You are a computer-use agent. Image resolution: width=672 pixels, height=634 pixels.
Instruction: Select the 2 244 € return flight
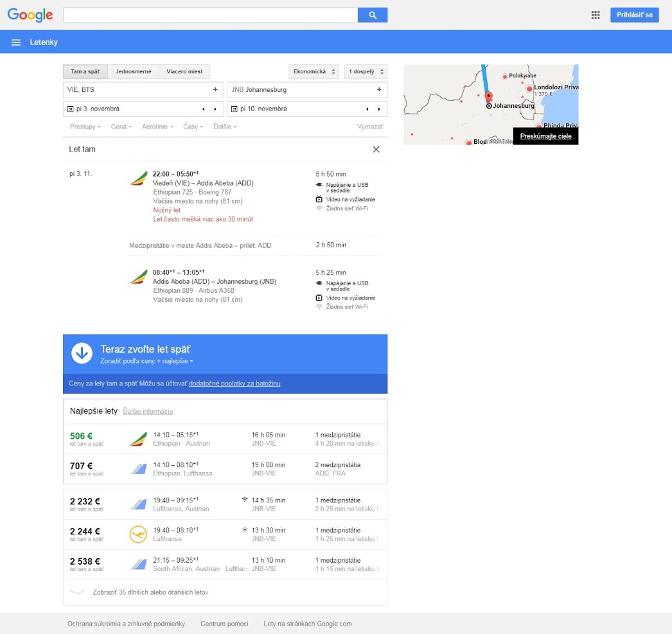pos(225,534)
